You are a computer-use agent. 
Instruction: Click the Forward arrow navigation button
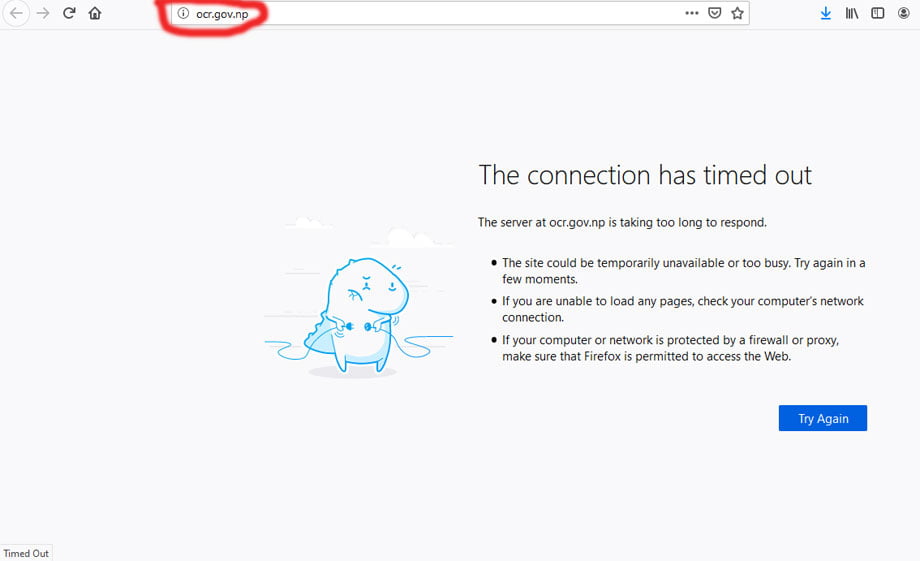click(42, 14)
